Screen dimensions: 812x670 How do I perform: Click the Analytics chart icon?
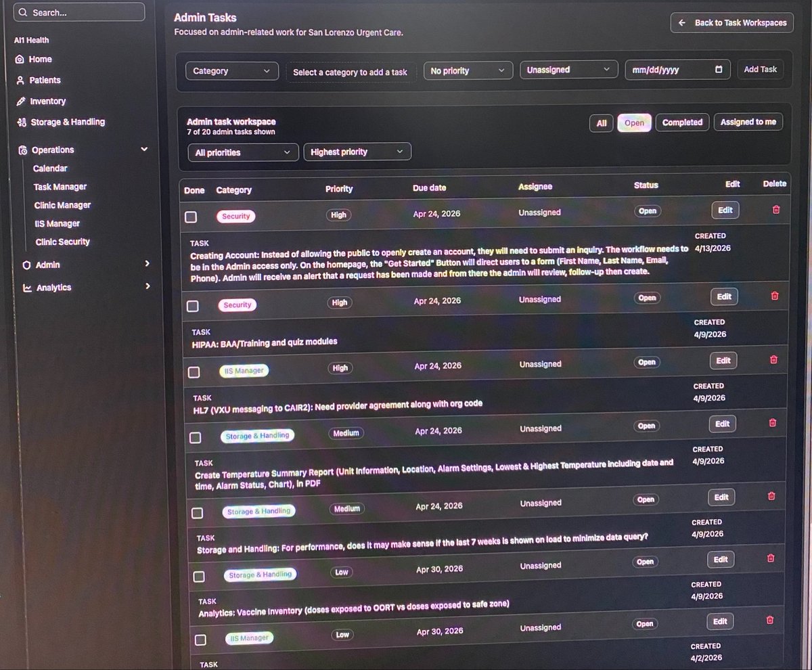(27, 288)
